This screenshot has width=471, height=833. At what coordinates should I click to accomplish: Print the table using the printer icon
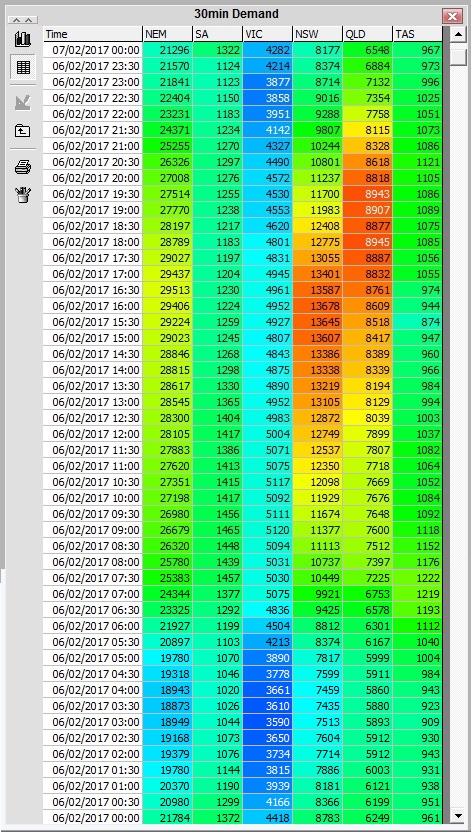pyautogui.click(x=23, y=167)
